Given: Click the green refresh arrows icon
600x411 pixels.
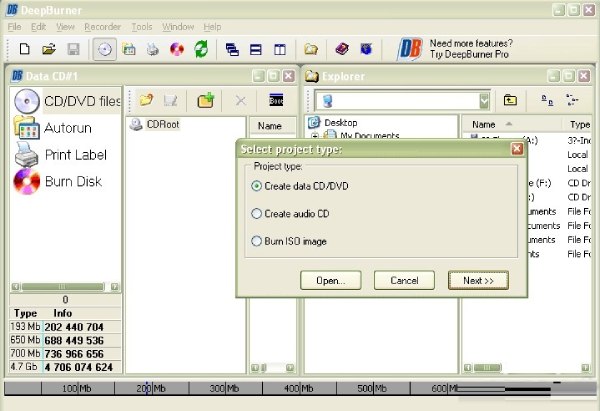Looking at the screenshot, I should click(201, 49).
